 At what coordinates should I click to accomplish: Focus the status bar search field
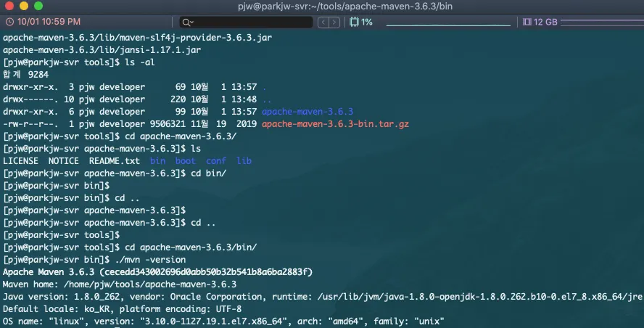click(246, 22)
